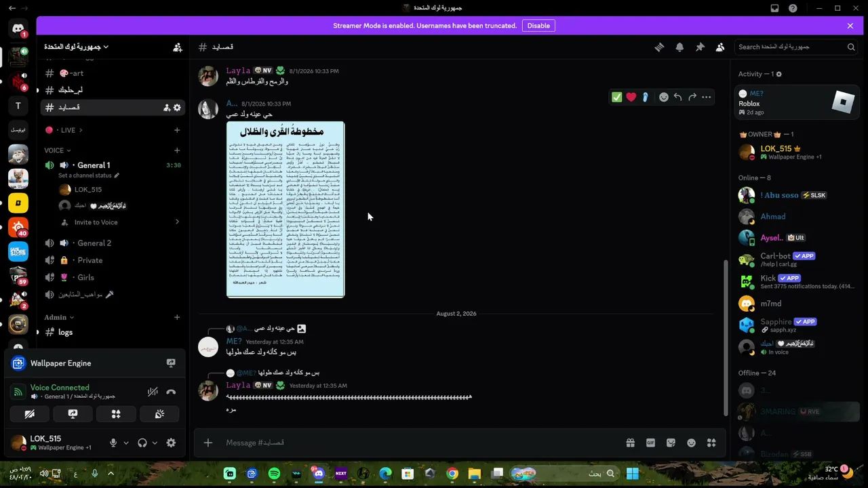Open Windows Start button
The image size is (868, 488).
pos(632,474)
